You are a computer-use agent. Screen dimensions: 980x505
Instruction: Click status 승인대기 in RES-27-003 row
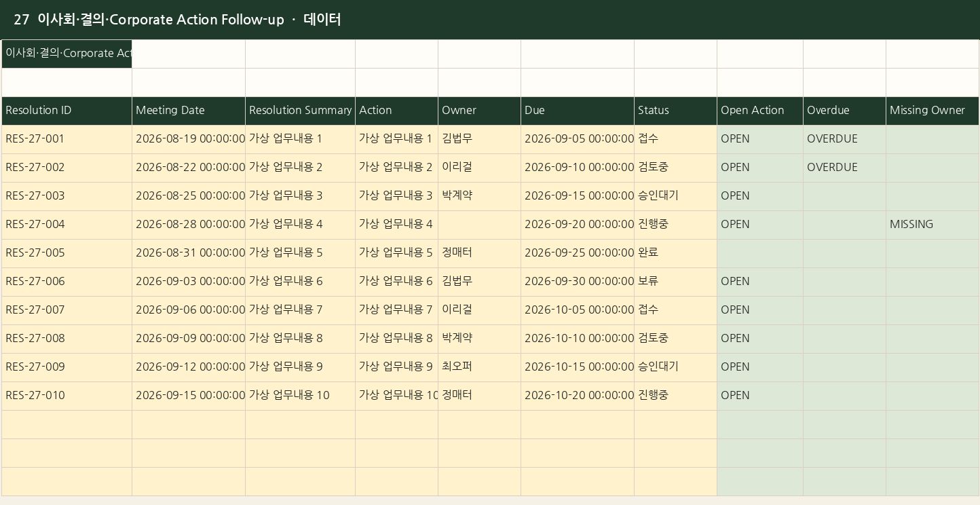[675, 196]
